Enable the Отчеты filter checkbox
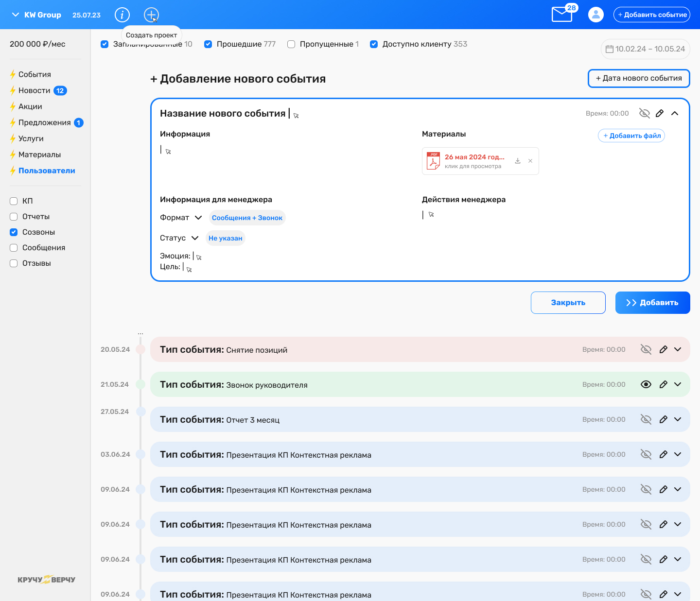Image resolution: width=700 pixels, height=601 pixels. [x=14, y=217]
